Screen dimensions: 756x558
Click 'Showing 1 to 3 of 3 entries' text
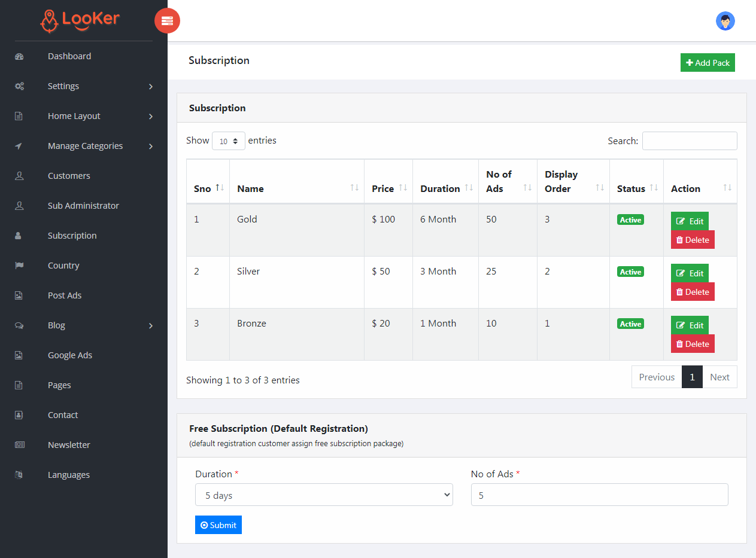(x=243, y=380)
